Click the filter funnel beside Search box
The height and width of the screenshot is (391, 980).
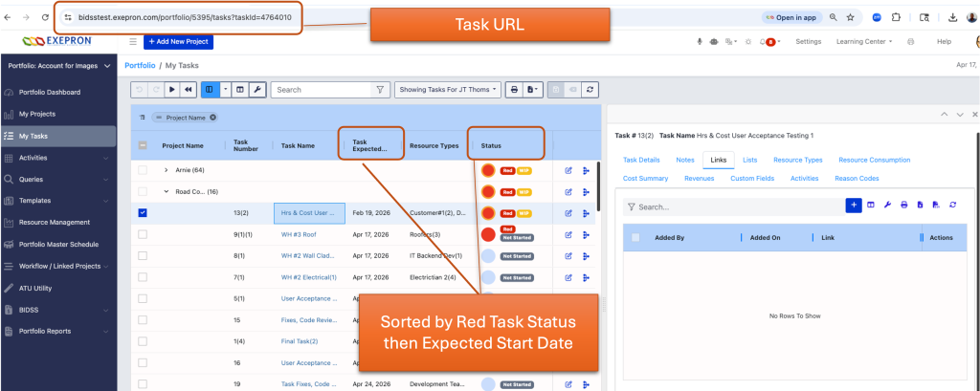click(380, 90)
